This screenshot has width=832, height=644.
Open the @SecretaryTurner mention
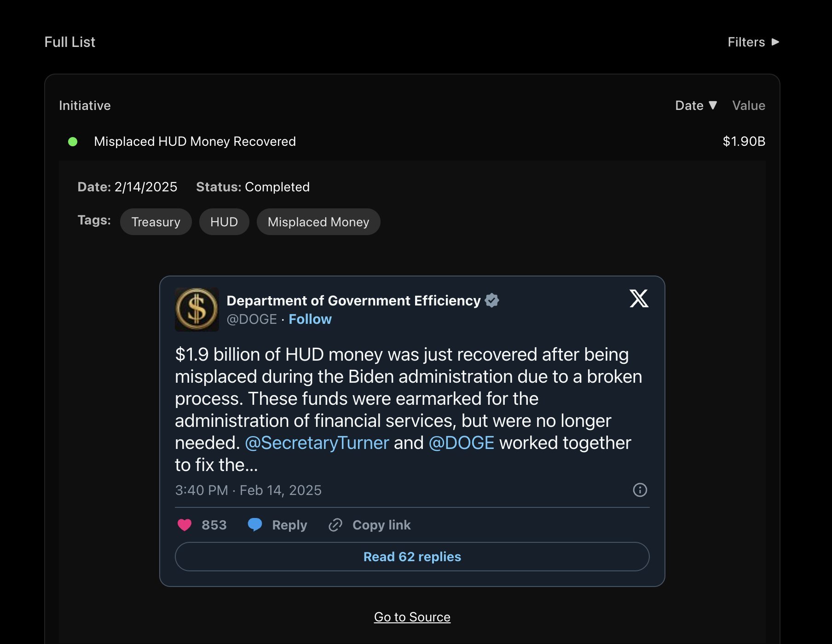[x=317, y=443]
